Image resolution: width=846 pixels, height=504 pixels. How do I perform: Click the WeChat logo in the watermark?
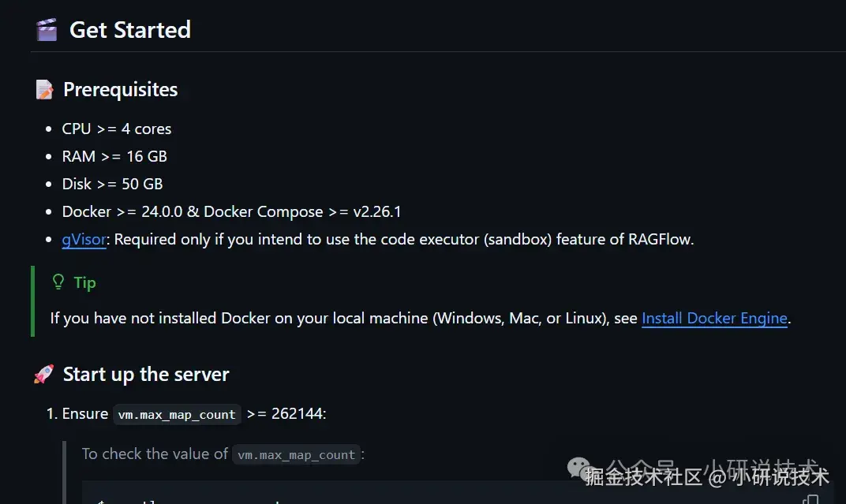click(x=581, y=468)
